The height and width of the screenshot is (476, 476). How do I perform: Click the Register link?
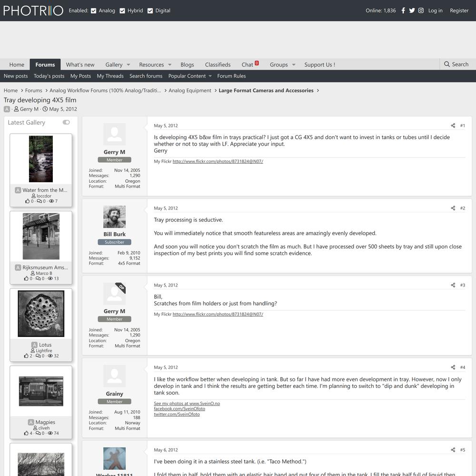[x=459, y=10]
